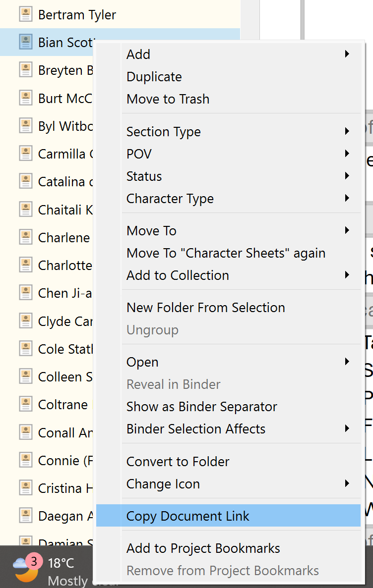Select Add to Project Bookmarks
This screenshot has height=588, width=373.
coord(203,548)
